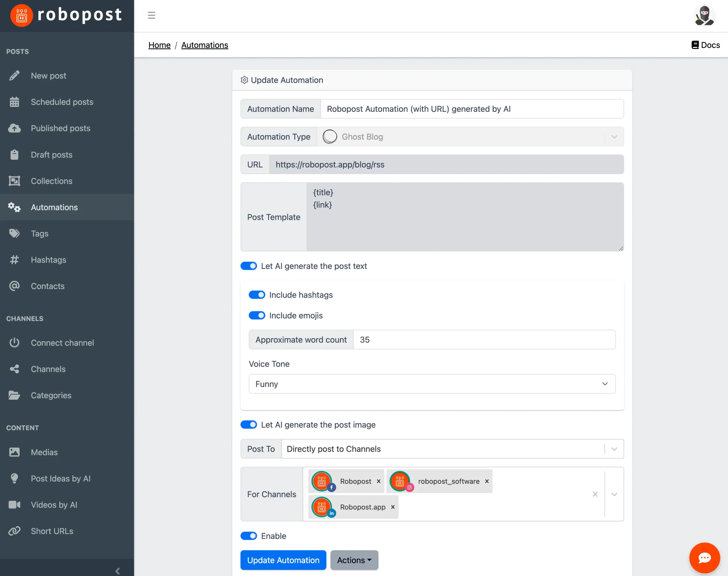
Task: Click the Connect channel power icon
Action: (14, 343)
